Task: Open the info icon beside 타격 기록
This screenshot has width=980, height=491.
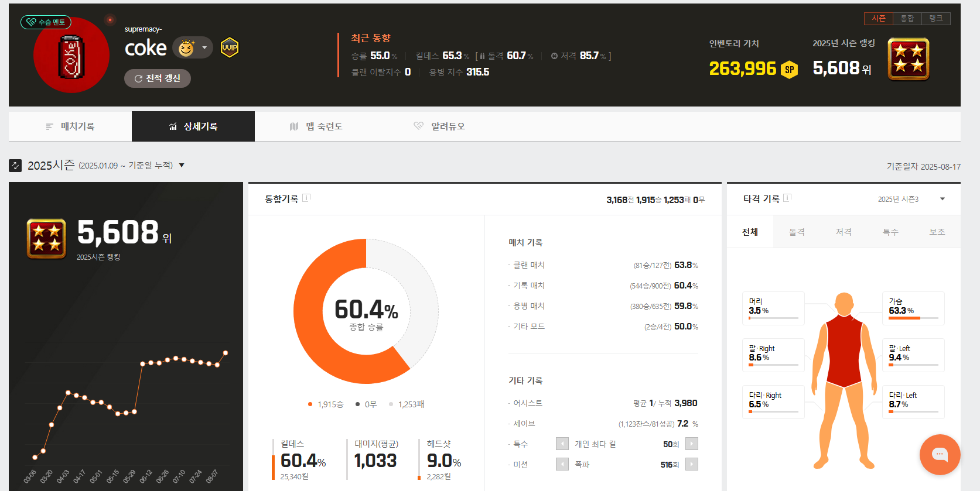Action: [x=787, y=198]
